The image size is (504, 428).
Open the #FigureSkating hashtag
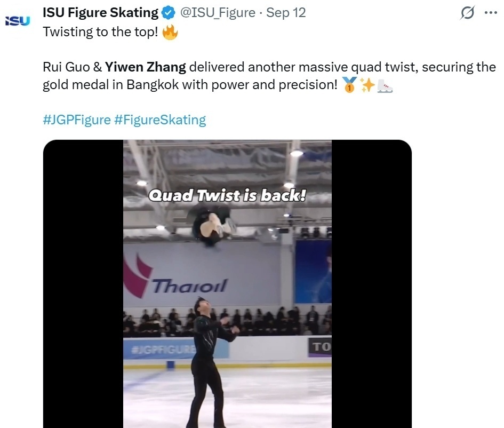point(160,120)
